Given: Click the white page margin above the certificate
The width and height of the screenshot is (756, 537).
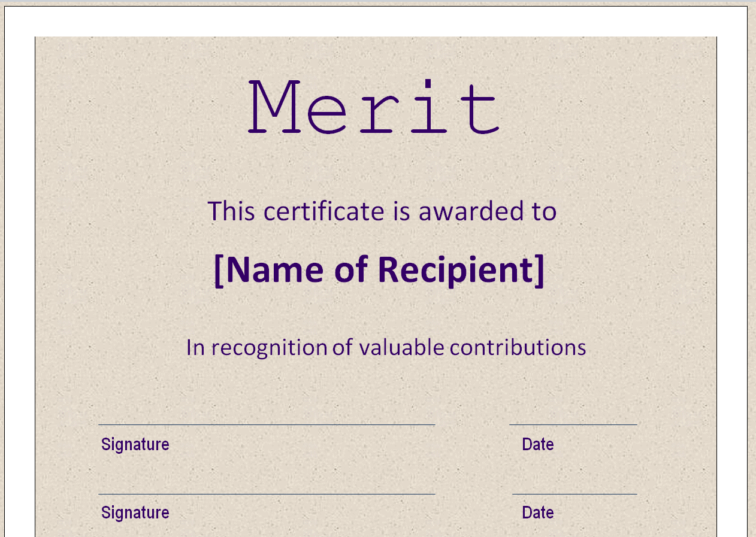Looking at the screenshot, I should click(x=376, y=22).
